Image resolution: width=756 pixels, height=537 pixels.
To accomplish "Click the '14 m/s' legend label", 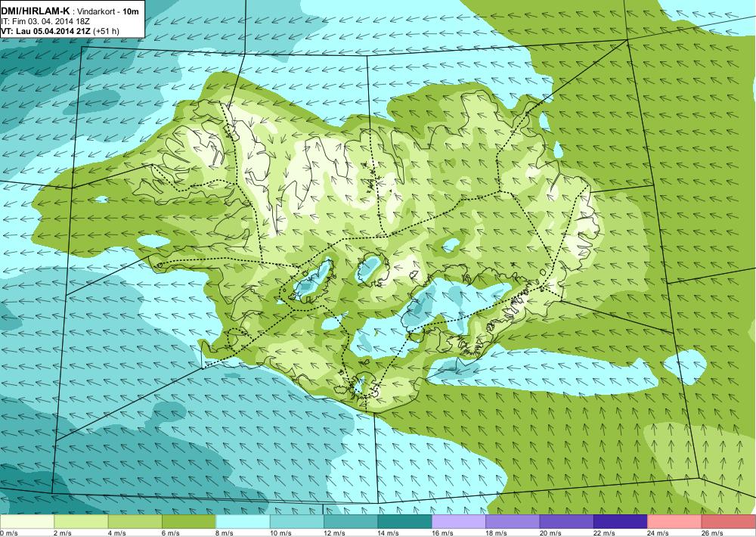I will 389,532.
